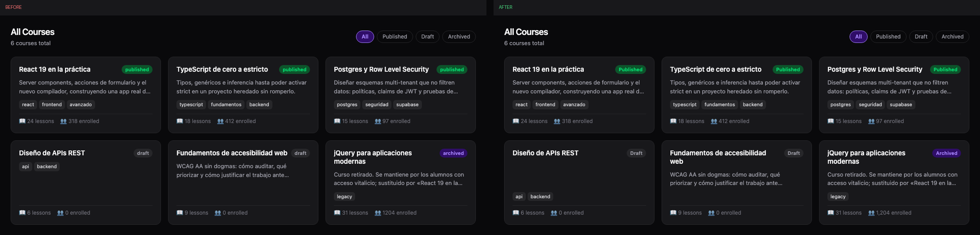Click people icon beside 1,204 enrolled in AFTER panel
The height and width of the screenshot is (235, 980).
tap(871, 213)
